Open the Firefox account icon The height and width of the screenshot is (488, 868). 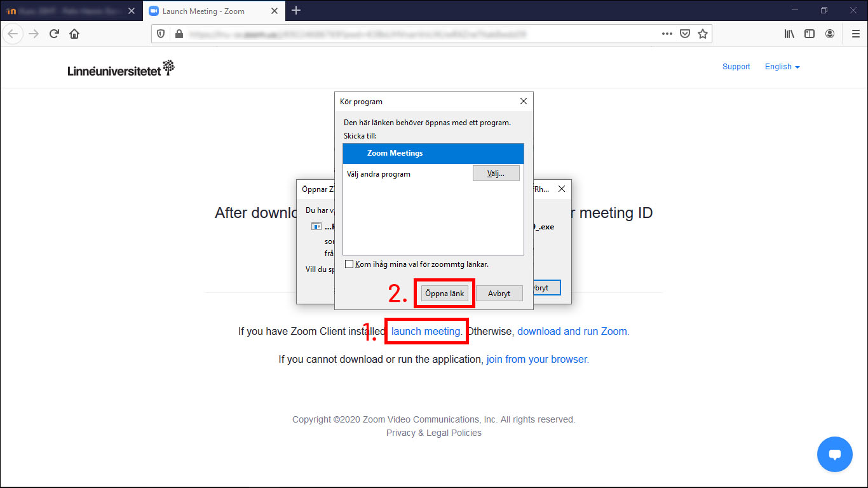coord(830,34)
